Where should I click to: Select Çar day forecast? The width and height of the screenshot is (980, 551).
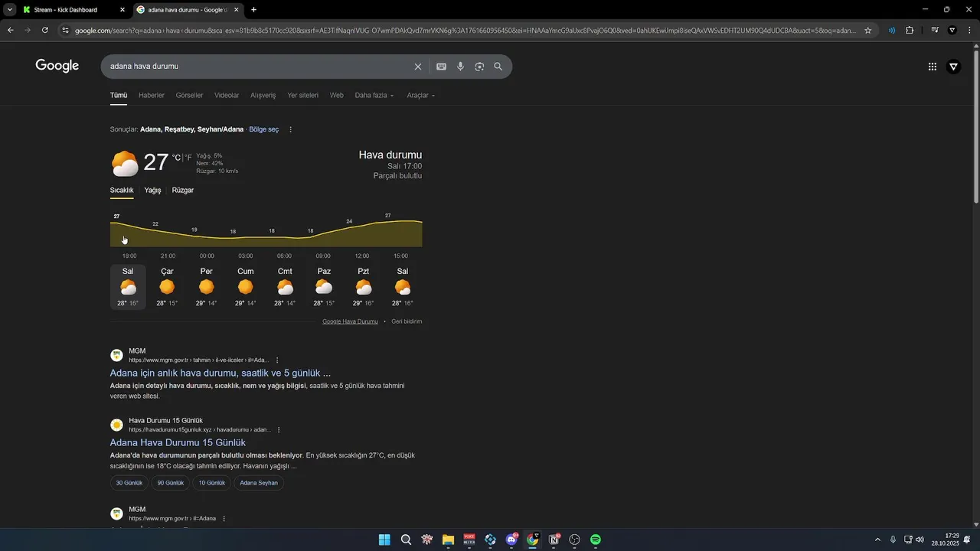click(167, 287)
